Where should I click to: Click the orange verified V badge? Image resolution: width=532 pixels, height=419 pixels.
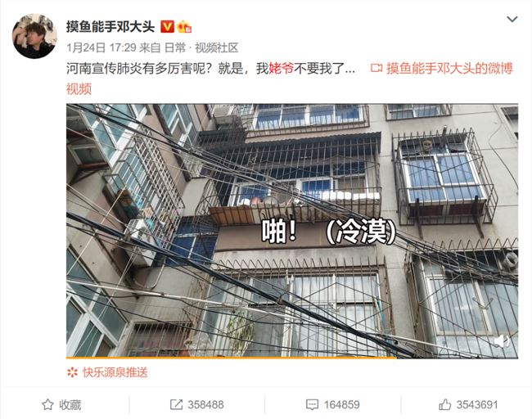(167, 26)
